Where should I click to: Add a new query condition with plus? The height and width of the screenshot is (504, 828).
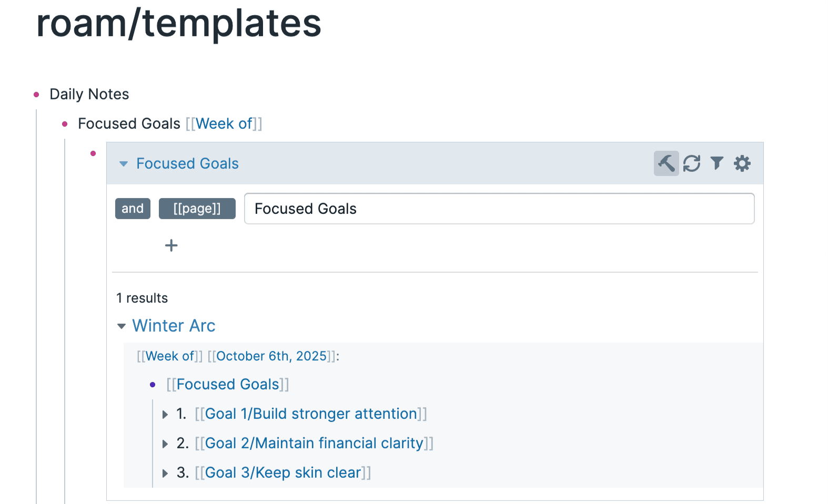pyautogui.click(x=171, y=245)
